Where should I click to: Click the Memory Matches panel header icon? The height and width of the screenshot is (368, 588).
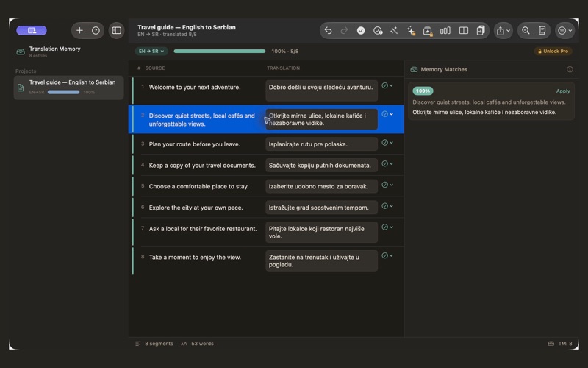tap(414, 69)
